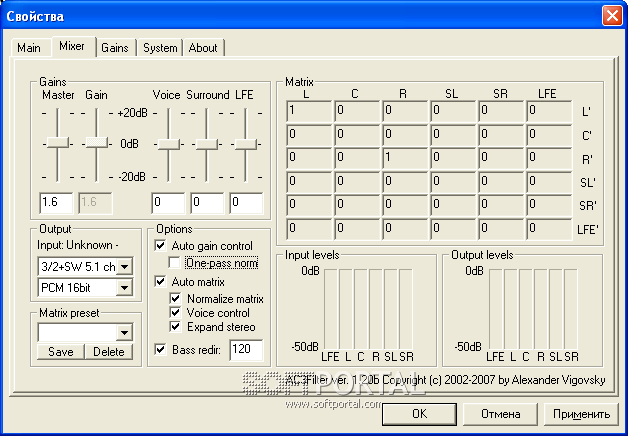Click the LFE gain value field

(246, 203)
